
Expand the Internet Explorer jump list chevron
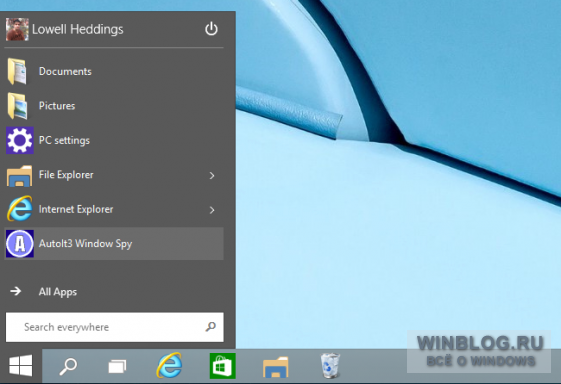212,210
